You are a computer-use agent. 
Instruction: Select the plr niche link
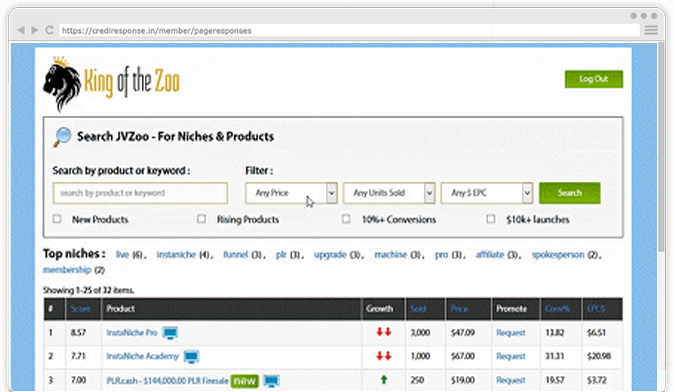tap(281, 254)
